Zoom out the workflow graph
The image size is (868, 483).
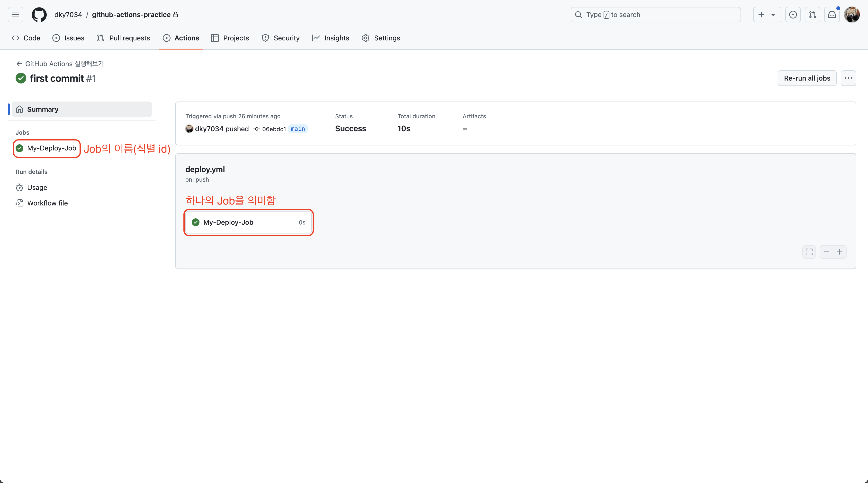click(x=827, y=252)
